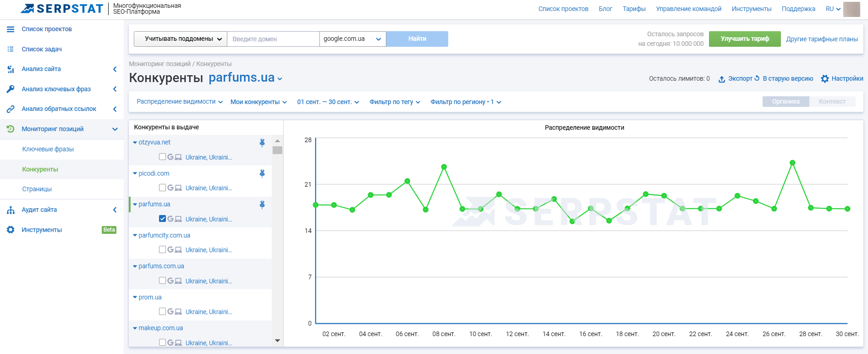The image size is (868, 354).
Task: Click the Google icon in otzyvua.net row
Action: pos(170,157)
